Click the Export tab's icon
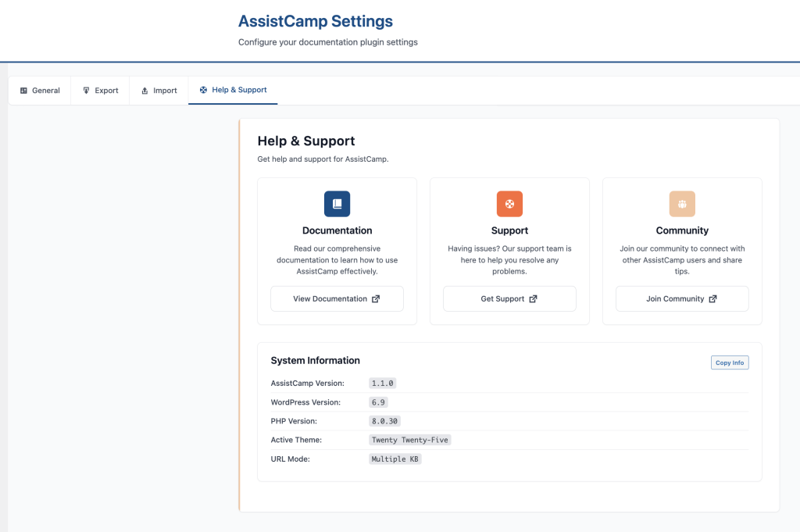The image size is (800, 532). point(87,91)
